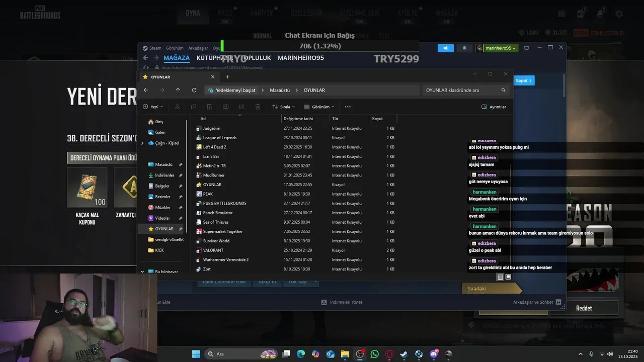Click the Paste icon in Explorer toolbar

tap(209, 107)
